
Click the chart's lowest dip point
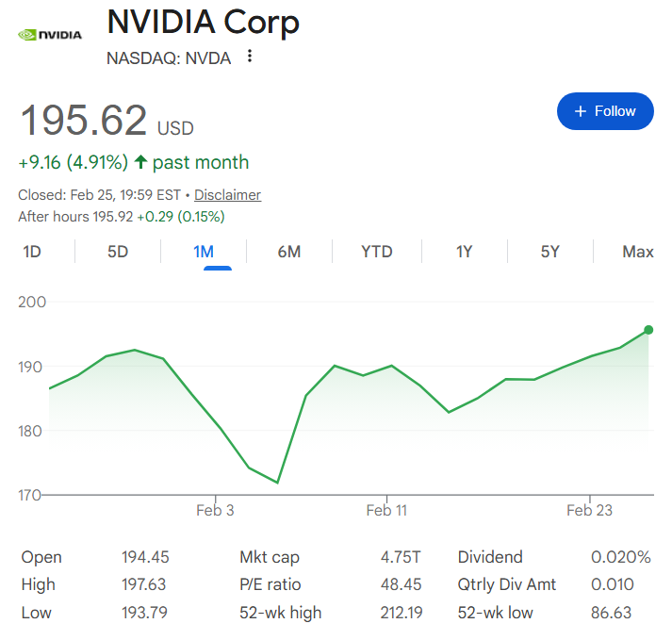point(277,483)
